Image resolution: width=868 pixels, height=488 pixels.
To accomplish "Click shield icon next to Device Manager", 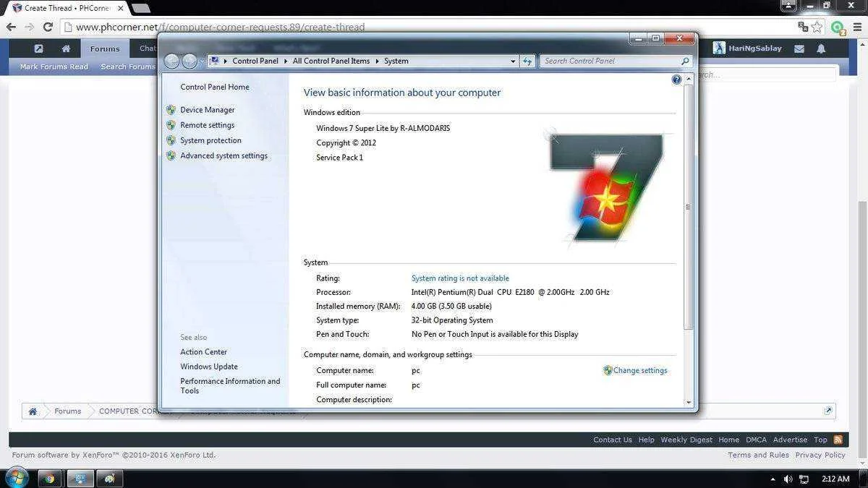I will (x=171, y=110).
